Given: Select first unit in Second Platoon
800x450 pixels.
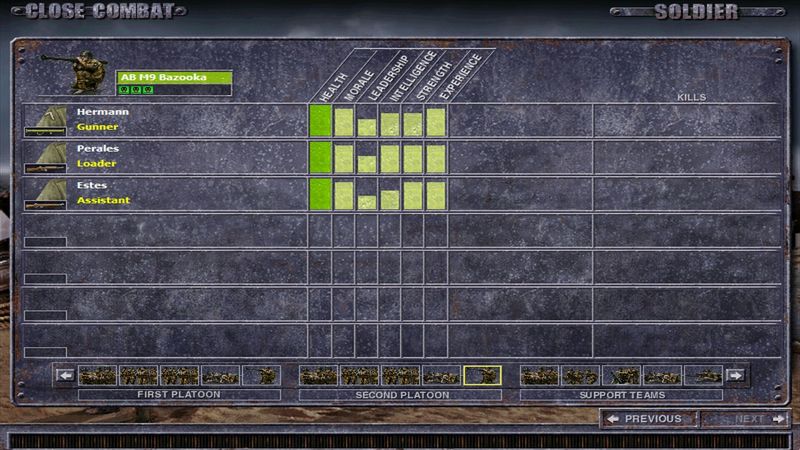Looking at the screenshot, I should pos(318,376).
